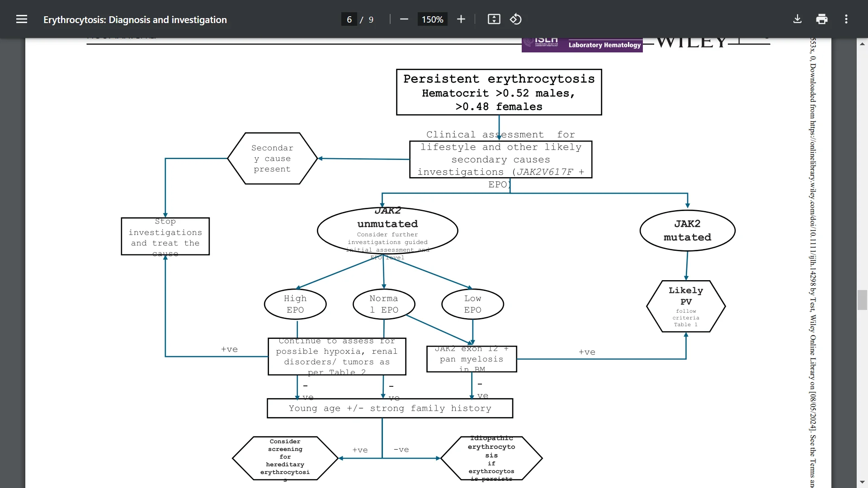Screen dimensions: 868x488
Task: Click the total page count '9'
Action: 371,19
